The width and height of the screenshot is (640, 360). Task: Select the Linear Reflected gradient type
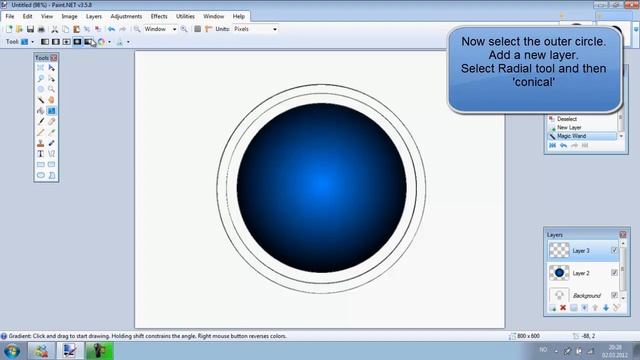[x=56, y=42]
